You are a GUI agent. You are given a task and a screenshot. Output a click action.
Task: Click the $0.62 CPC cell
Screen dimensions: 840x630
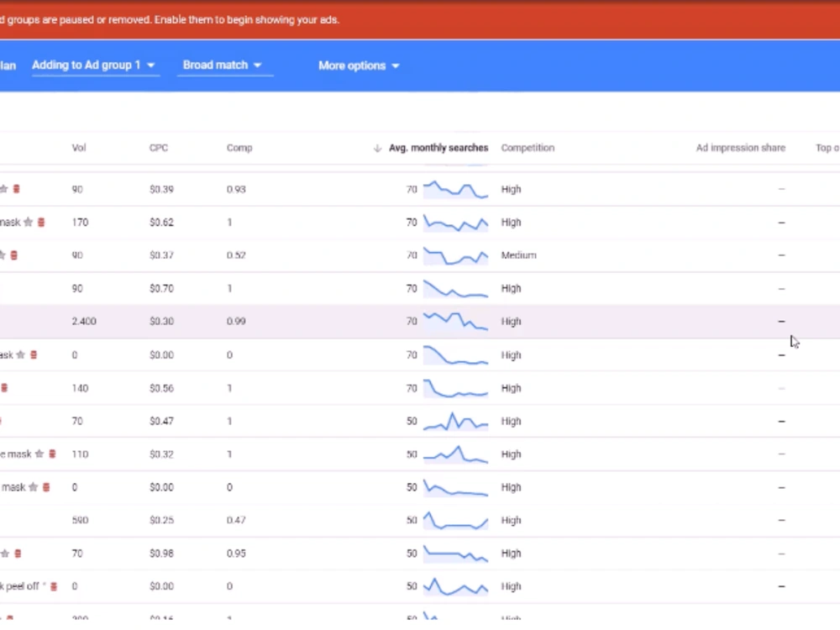click(161, 223)
